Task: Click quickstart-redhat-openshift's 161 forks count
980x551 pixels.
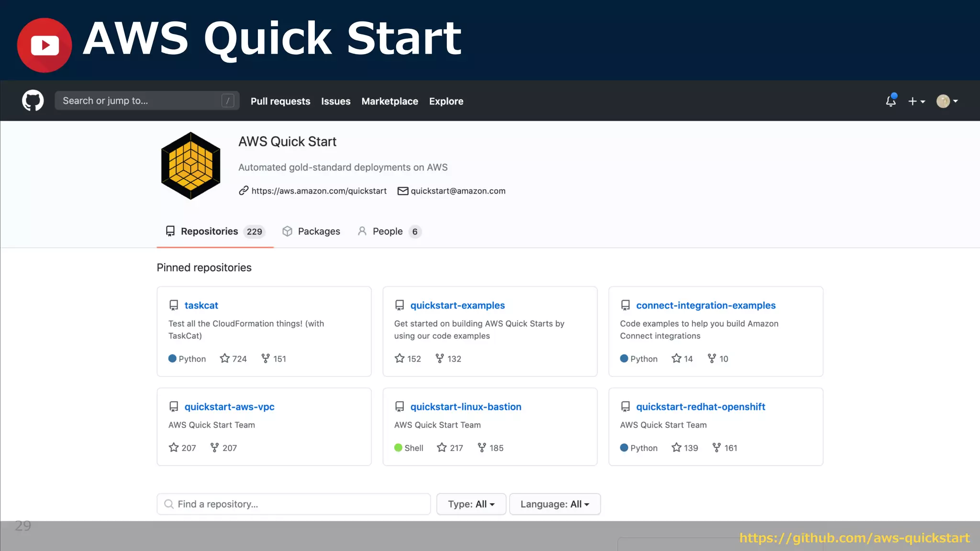Action: point(724,448)
